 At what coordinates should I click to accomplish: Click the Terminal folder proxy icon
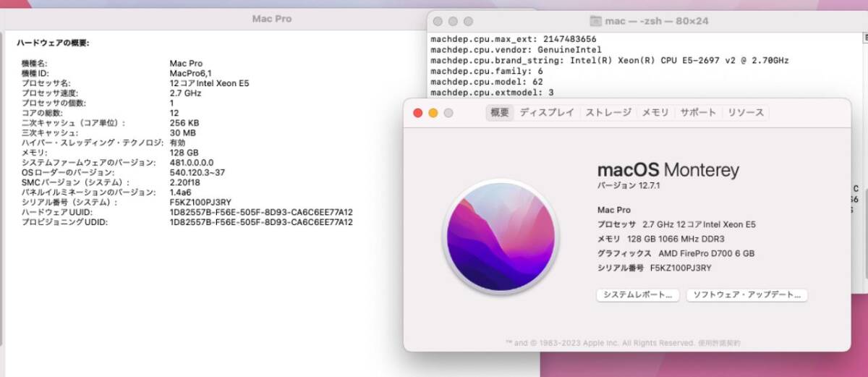[x=596, y=21]
